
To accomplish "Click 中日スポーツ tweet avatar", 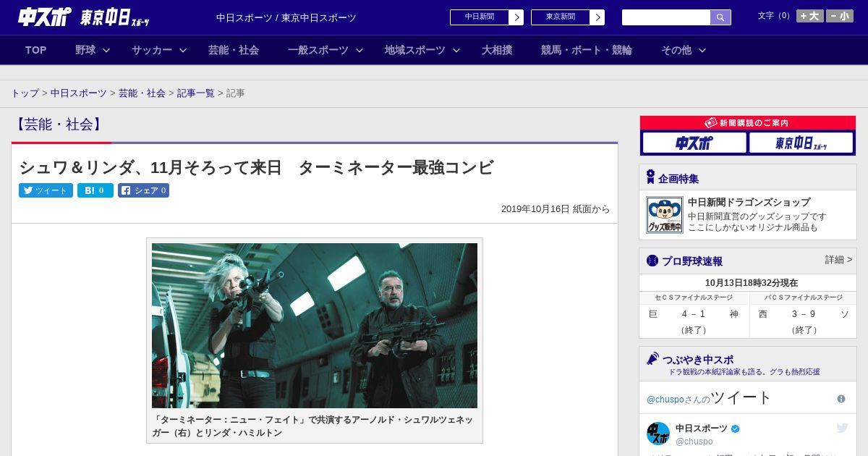I will (658, 434).
